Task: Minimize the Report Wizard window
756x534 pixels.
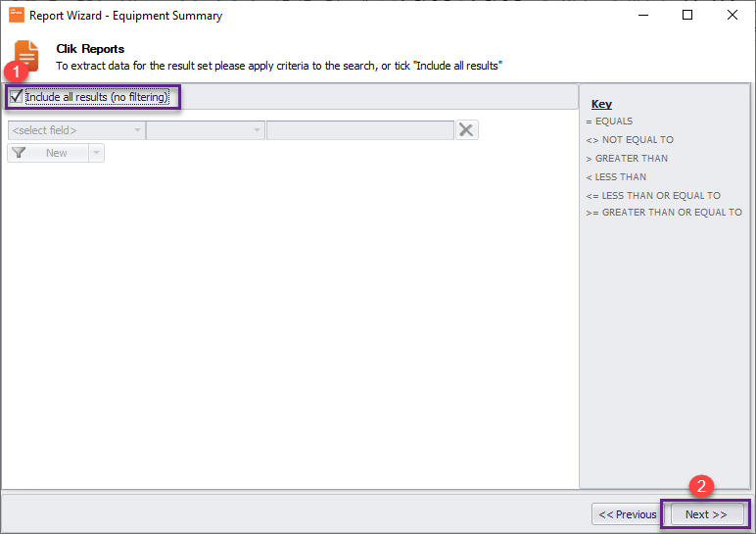Action: (x=642, y=16)
